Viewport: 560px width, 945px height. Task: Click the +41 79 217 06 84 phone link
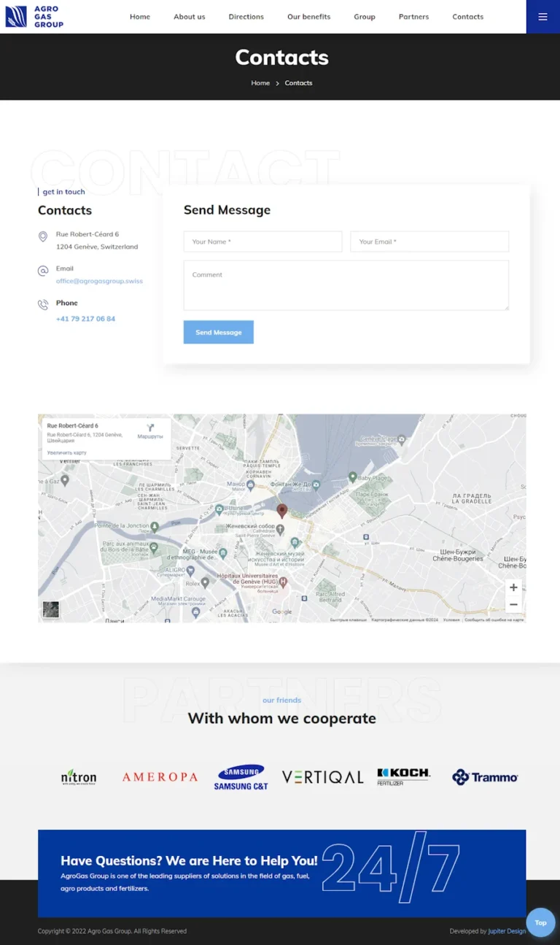[x=85, y=319]
